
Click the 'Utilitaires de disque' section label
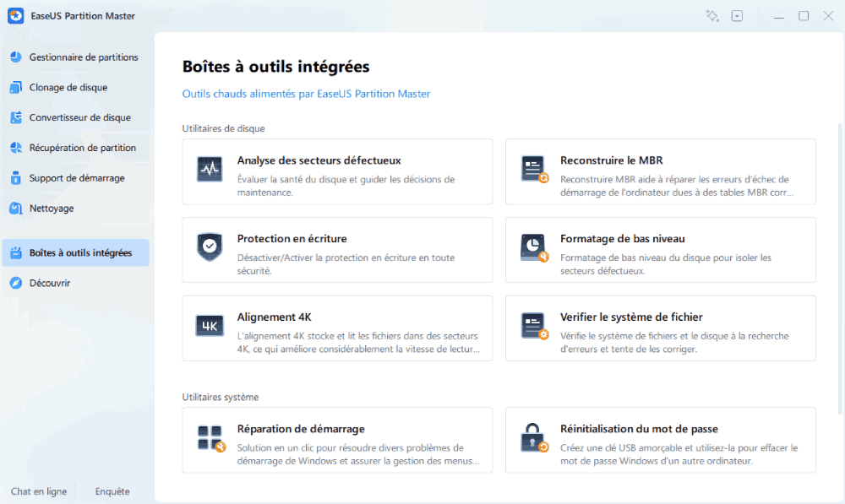pos(223,128)
